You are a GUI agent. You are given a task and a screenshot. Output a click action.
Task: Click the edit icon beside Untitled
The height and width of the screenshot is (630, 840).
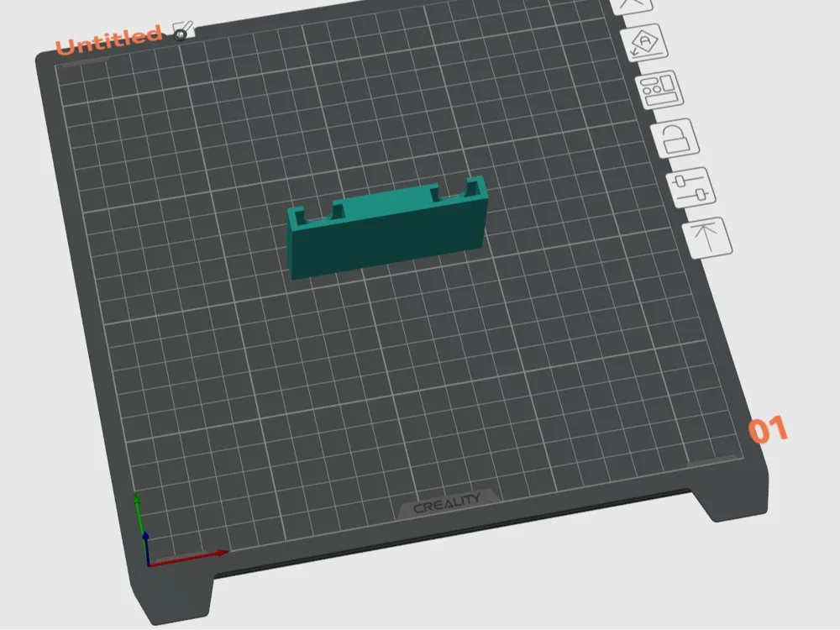tap(183, 30)
